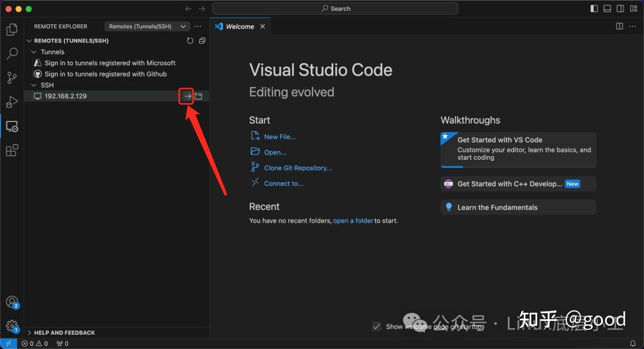Open the Explorer view in activity bar
644x349 pixels.
point(11,29)
